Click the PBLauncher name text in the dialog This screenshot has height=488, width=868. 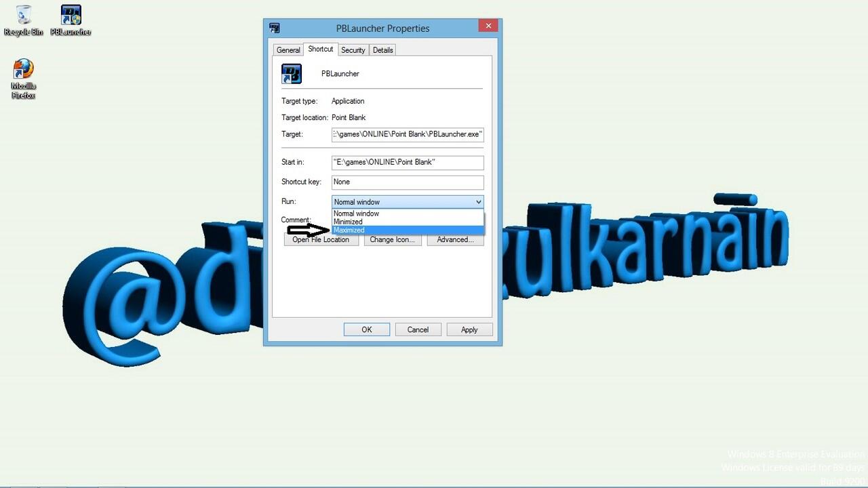pyautogui.click(x=340, y=74)
